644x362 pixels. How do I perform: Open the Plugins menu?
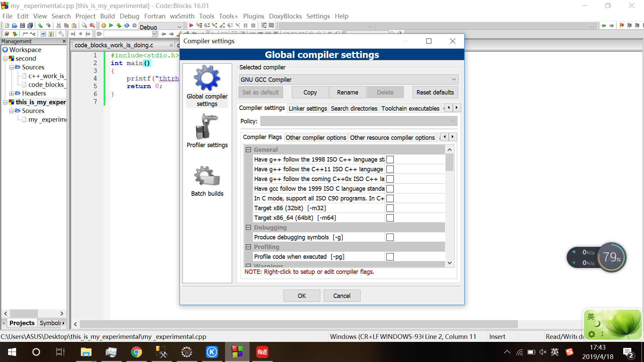(x=253, y=16)
